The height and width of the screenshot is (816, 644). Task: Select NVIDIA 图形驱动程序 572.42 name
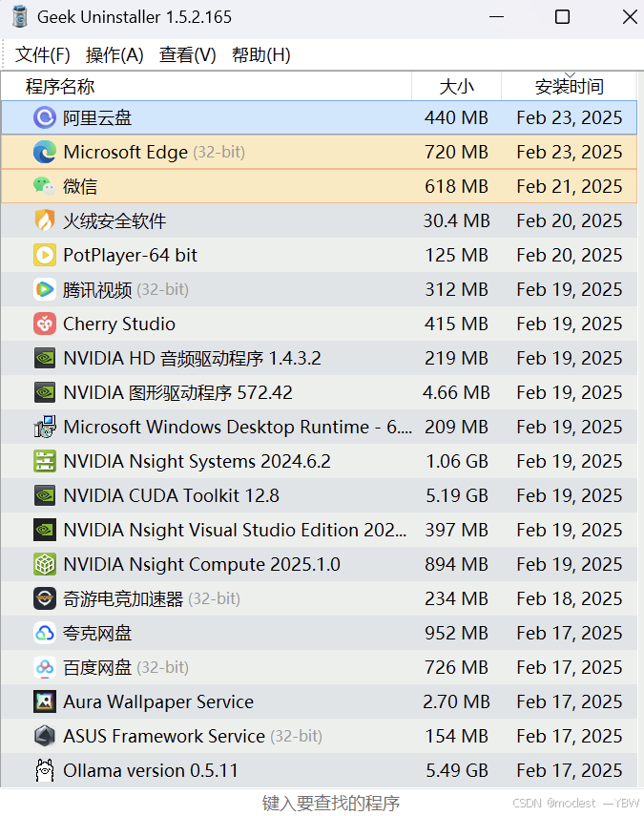[177, 392]
